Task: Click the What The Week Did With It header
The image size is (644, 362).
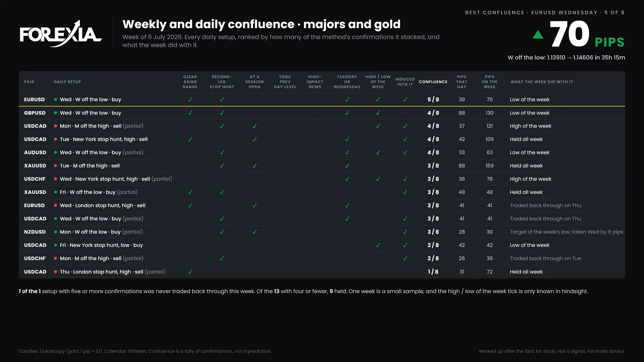Action: (542, 82)
